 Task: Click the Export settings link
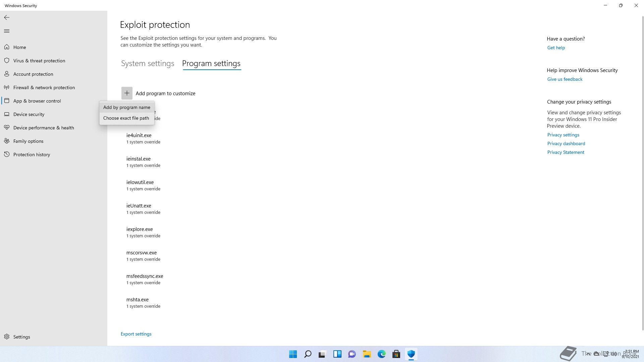coord(136,334)
